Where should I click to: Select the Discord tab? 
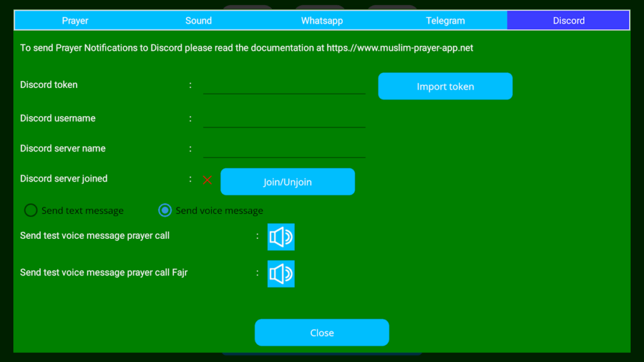coord(569,21)
